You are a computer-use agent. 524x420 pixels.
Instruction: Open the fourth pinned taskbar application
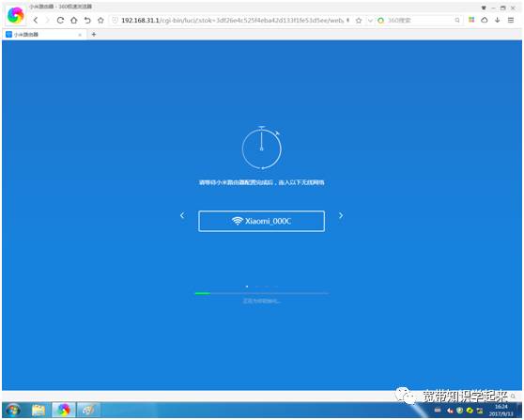coord(88,411)
